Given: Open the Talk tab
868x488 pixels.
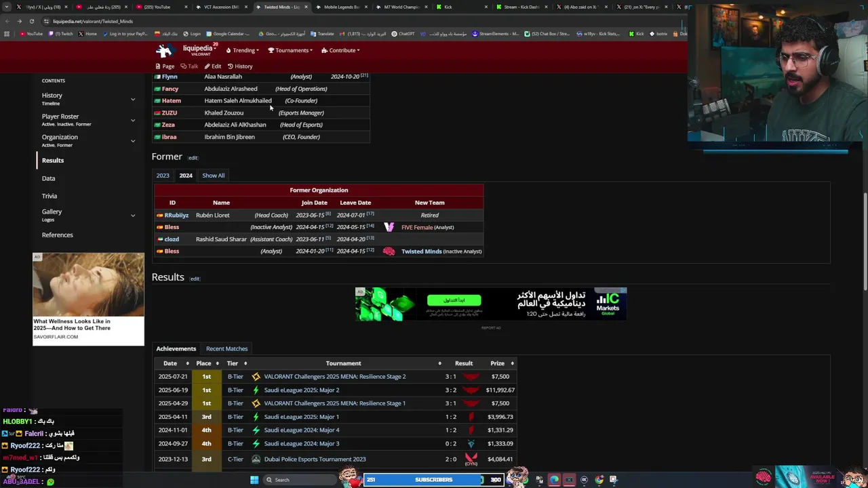Looking at the screenshot, I should click(x=189, y=66).
